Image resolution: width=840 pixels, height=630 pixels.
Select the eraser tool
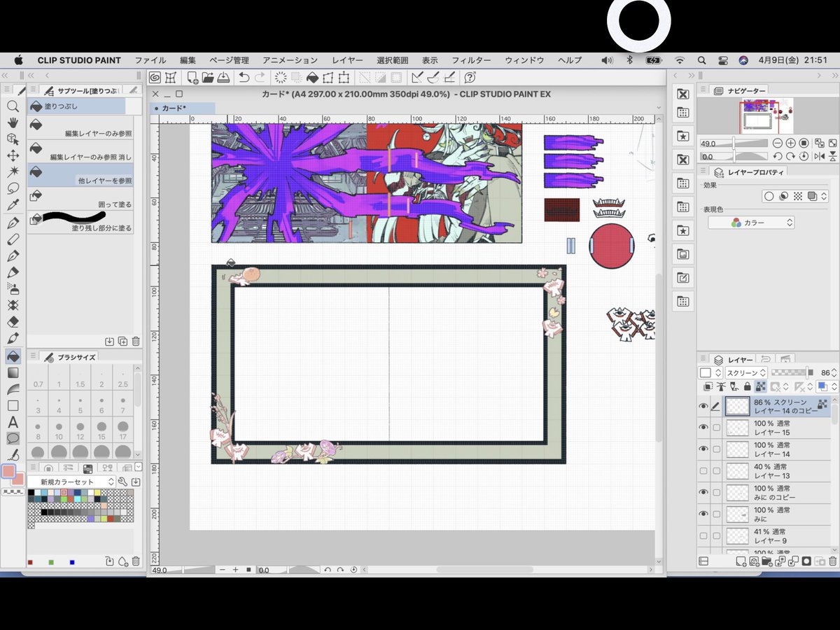[13, 322]
